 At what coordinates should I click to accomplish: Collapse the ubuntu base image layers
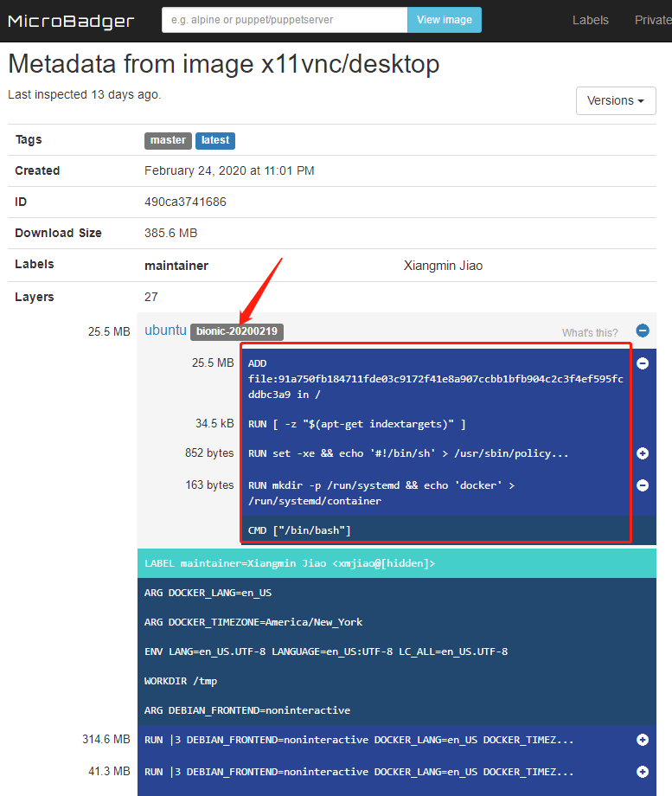coord(643,331)
